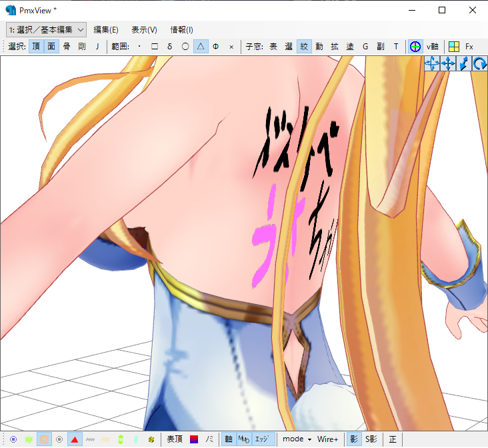Toggle the blue circle vertex display icon

13,439
